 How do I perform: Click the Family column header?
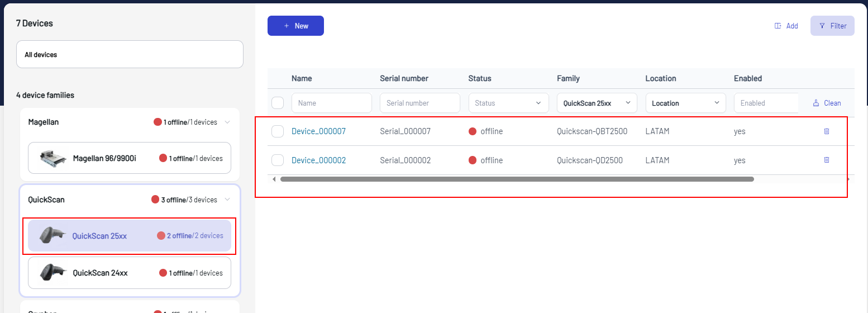coord(568,78)
